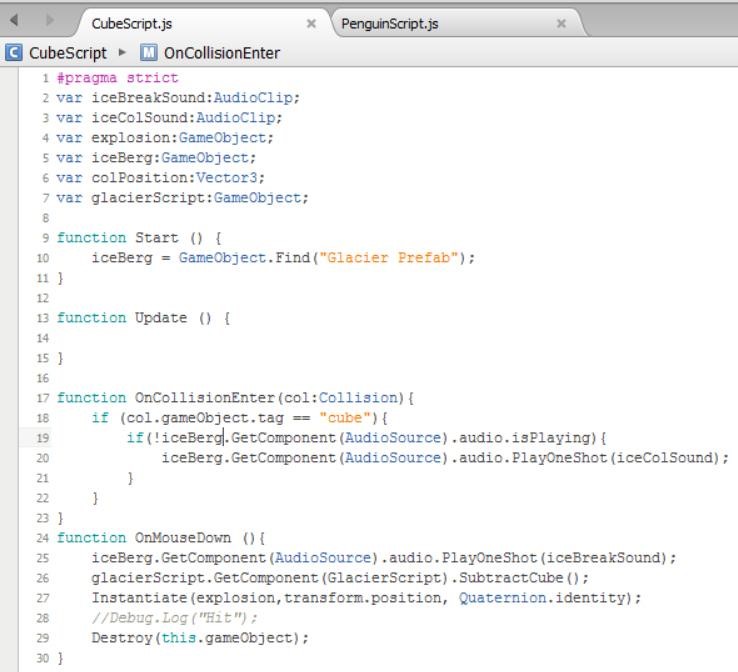Screen dimensions: 738x672
Task: Click the method icon beside OnCollisionEnter
Action: (x=149, y=53)
